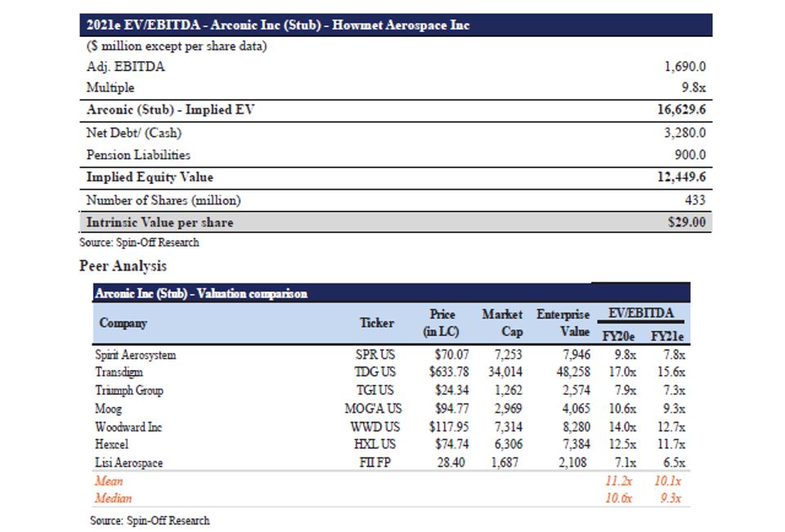
Task: Select the Spirit Aerosystem company row
Action: (135, 355)
